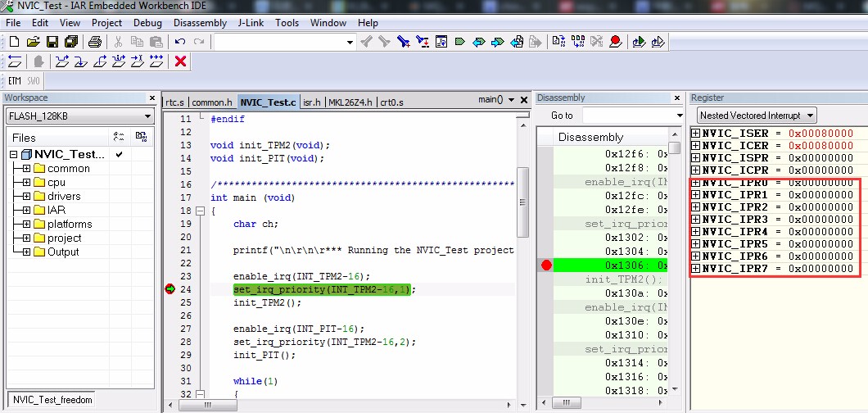Open the toolbar quick search dropdown

[x=350, y=42]
